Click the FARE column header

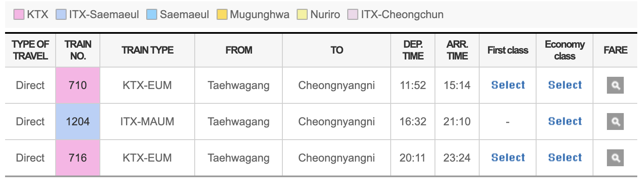coord(615,50)
